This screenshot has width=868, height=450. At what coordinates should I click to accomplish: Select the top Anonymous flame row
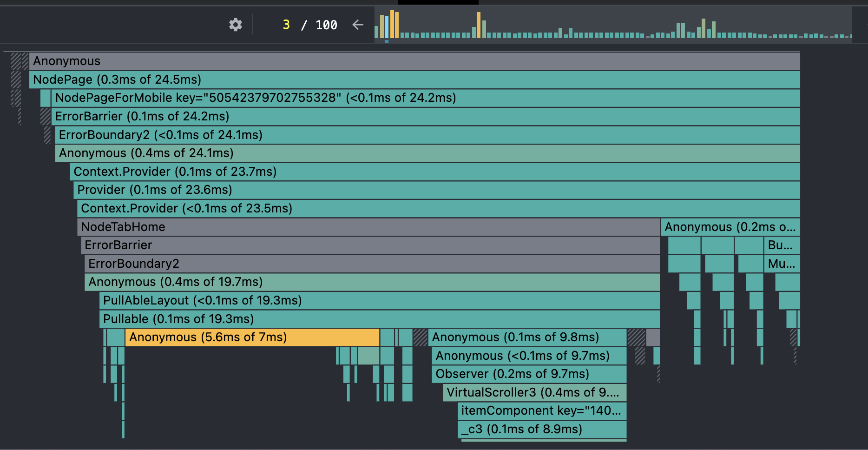pos(414,61)
